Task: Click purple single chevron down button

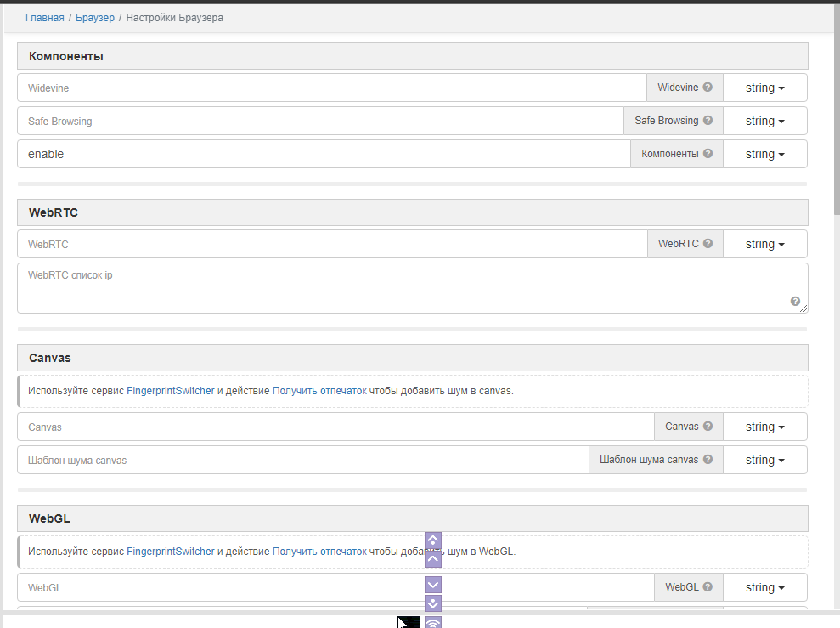Action: [x=433, y=584]
